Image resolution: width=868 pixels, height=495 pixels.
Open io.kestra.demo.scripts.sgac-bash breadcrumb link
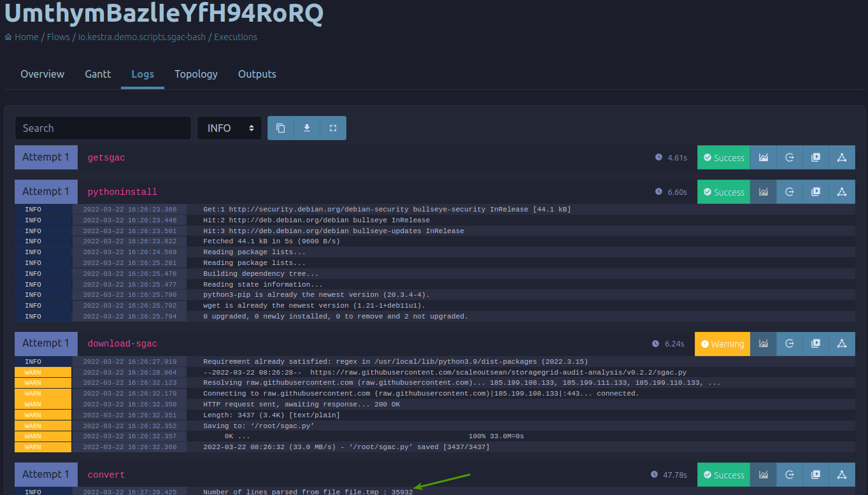pyautogui.click(x=142, y=37)
